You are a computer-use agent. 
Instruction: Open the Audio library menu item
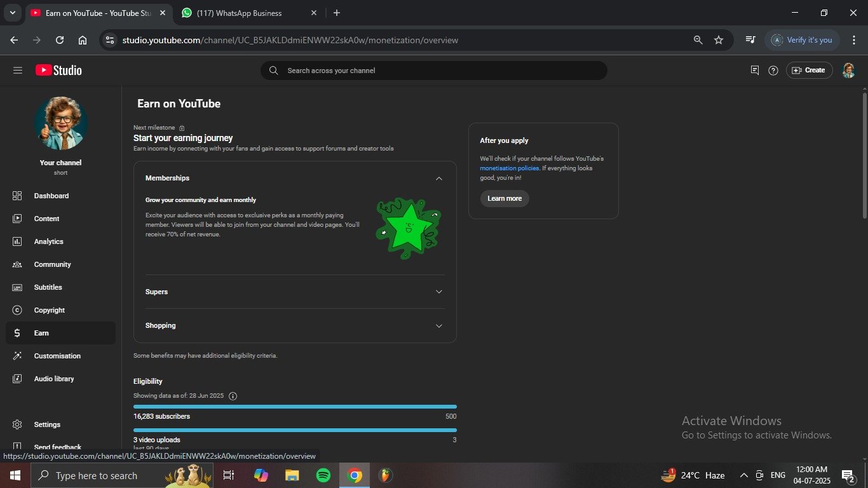click(x=60, y=379)
